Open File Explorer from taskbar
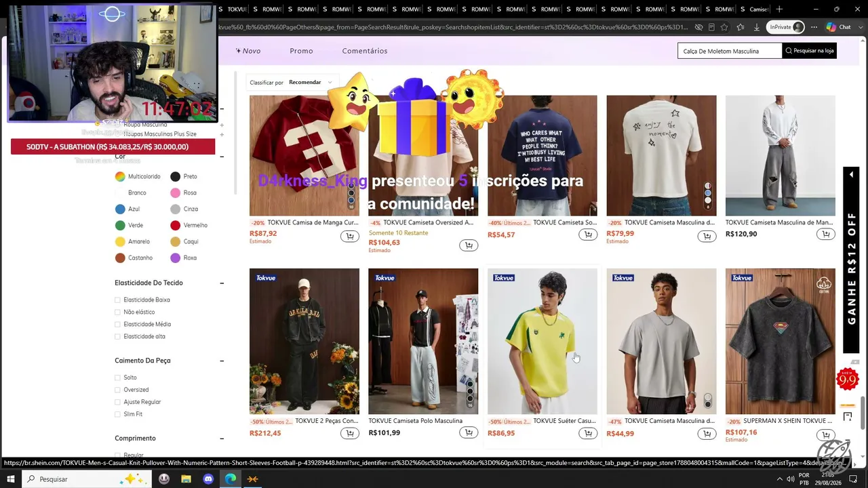Viewport: 868px width, 488px height. [x=186, y=479]
